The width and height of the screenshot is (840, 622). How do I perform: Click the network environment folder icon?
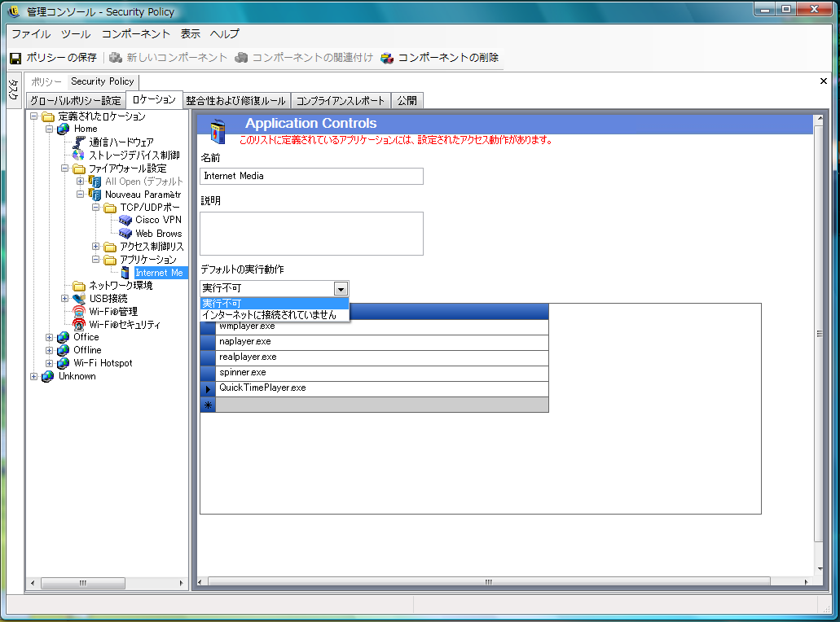[x=79, y=286]
